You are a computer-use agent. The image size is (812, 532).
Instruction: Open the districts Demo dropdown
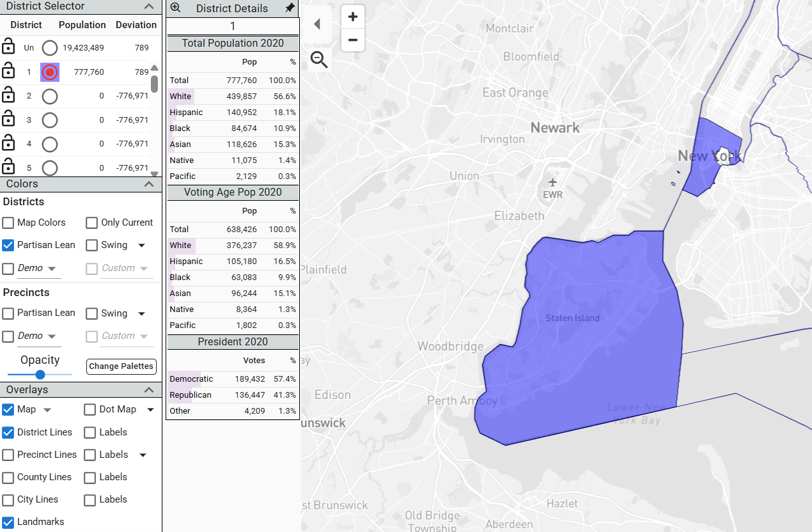pos(52,269)
